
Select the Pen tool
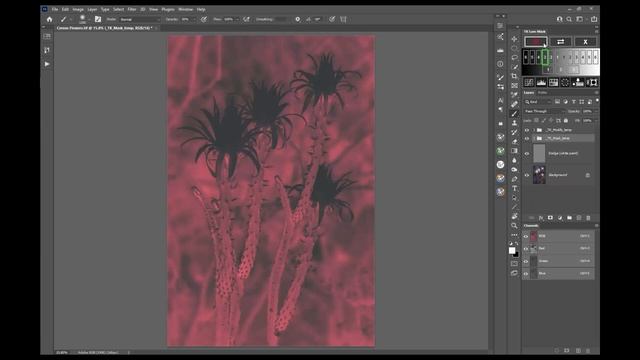[514, 179]
